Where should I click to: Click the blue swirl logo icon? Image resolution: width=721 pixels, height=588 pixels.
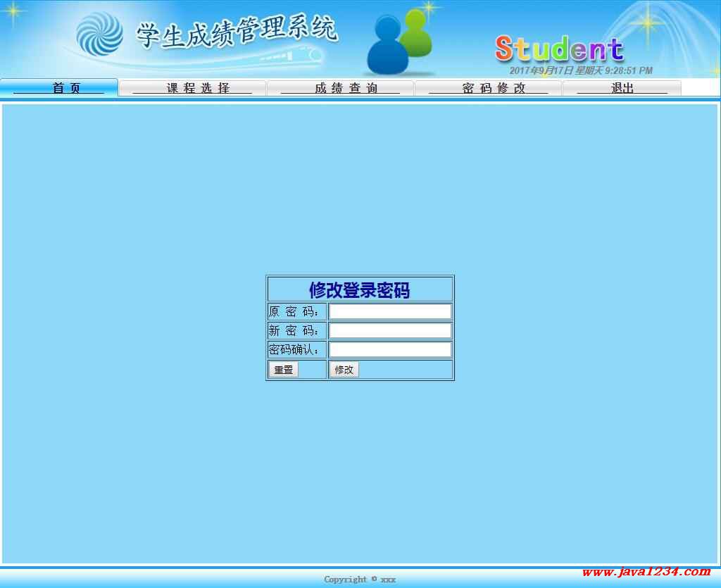(x=99, y=33)
